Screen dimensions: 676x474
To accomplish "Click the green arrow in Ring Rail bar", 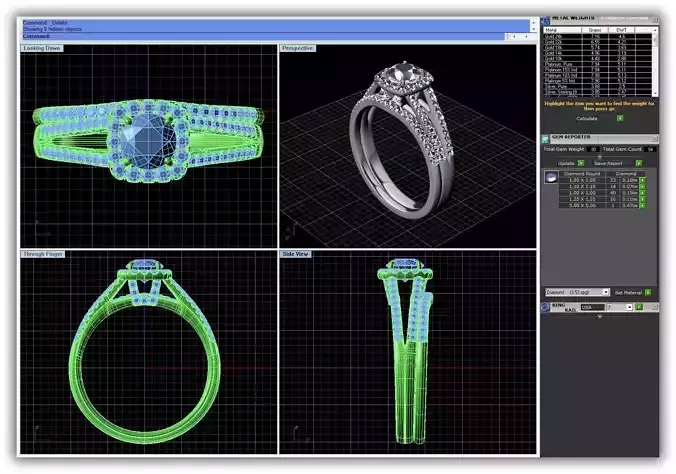I will pos(639,307).
